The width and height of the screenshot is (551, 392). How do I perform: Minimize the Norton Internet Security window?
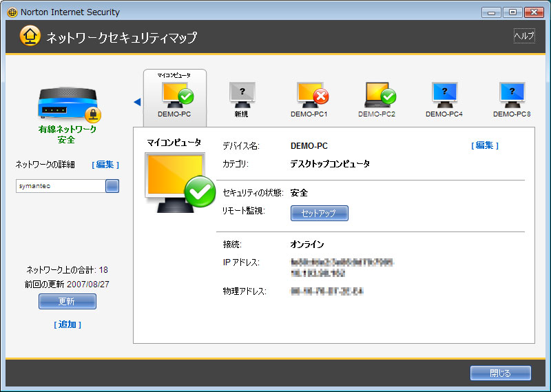(x=491, y=12)
